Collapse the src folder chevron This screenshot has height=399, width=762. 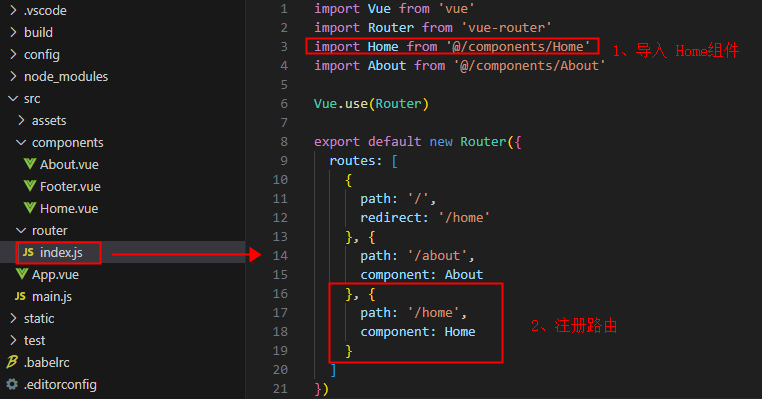(x=13, y=98)
